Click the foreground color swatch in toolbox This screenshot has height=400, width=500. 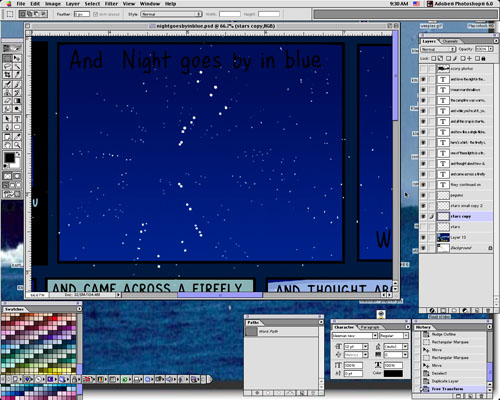9,158
